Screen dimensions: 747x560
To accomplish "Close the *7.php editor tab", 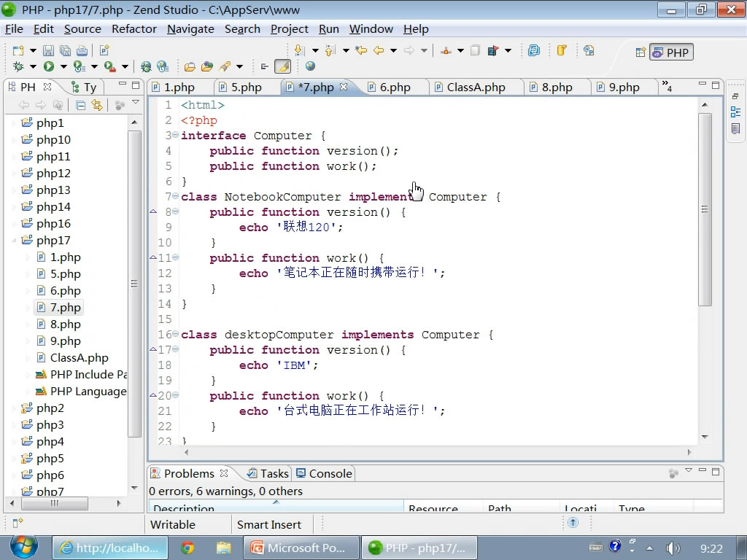I will click(344, 87).
